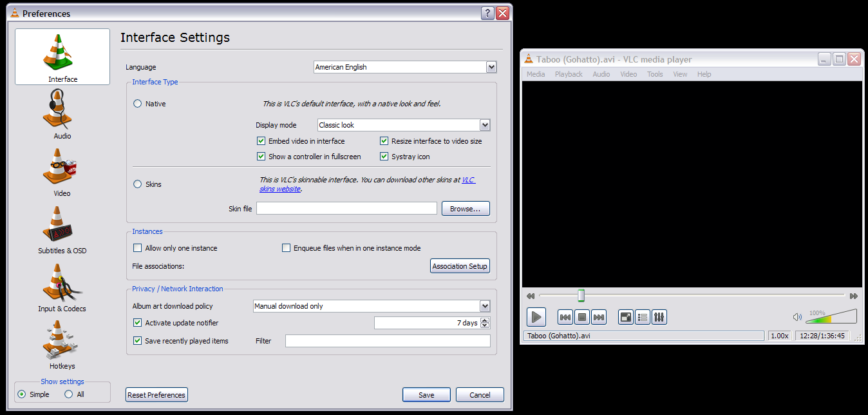
Task: Select All show settings radio button
Action: pyautogui.click(x=68, y=394)
